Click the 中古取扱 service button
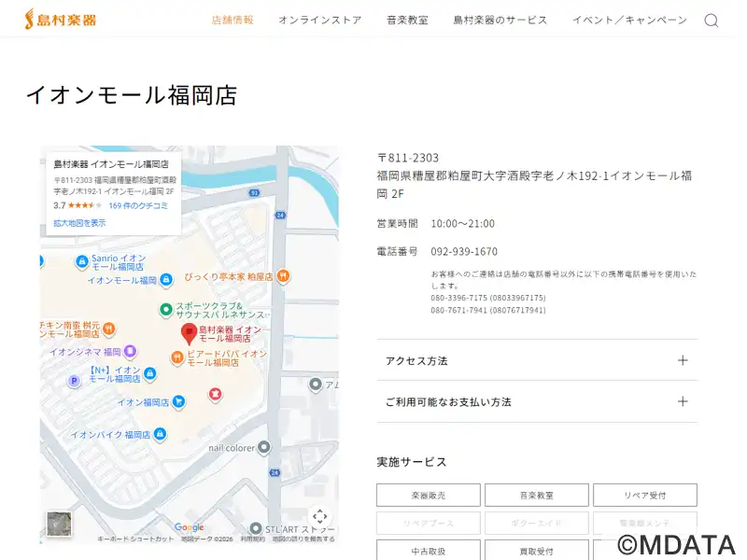 pyautogui.click(x=429, y=551)
